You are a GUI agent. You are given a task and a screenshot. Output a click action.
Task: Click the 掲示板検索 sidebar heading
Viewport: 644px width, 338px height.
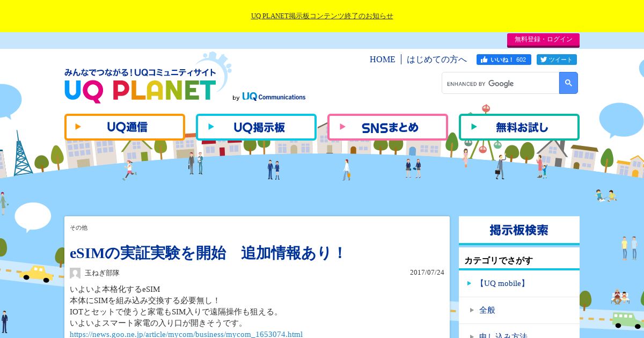click(519, 230)
